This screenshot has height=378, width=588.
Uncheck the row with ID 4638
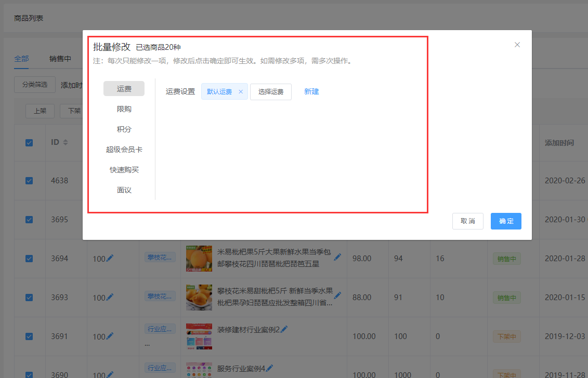click(29, 181)
